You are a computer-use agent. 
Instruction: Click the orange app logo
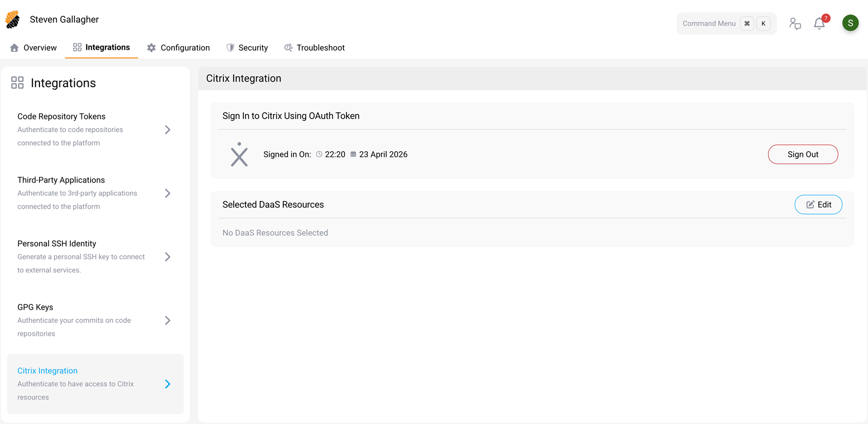[x=13, y=19]
